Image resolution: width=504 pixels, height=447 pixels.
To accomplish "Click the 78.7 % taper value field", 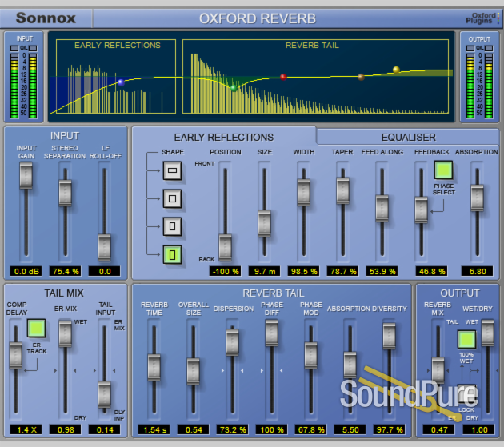I will click(x=343, y=271).
